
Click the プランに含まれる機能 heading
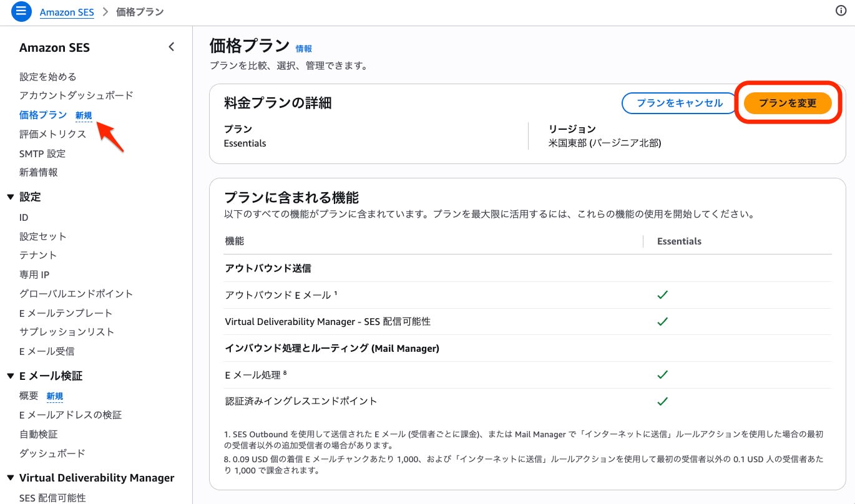[291, 198]
